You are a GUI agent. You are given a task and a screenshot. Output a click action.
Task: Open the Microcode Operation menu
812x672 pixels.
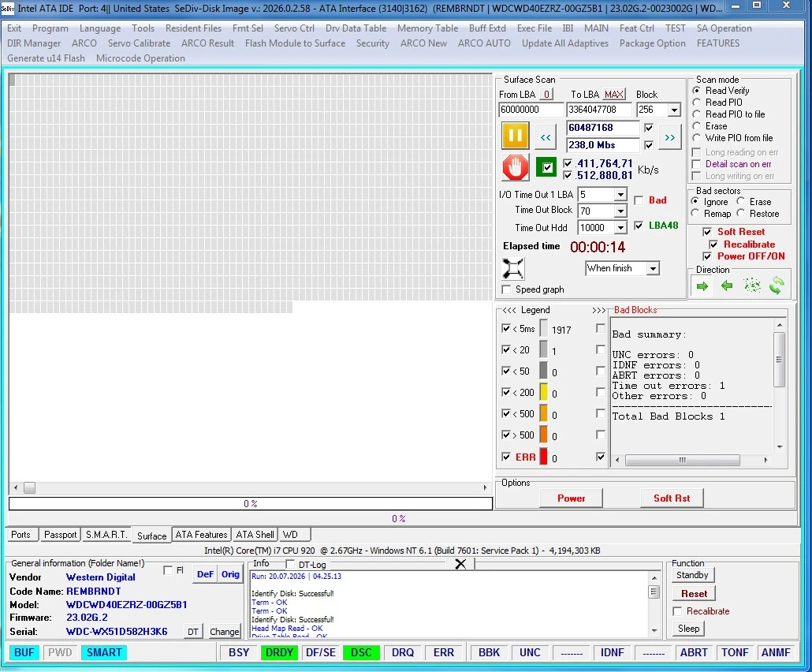point(140,58)
